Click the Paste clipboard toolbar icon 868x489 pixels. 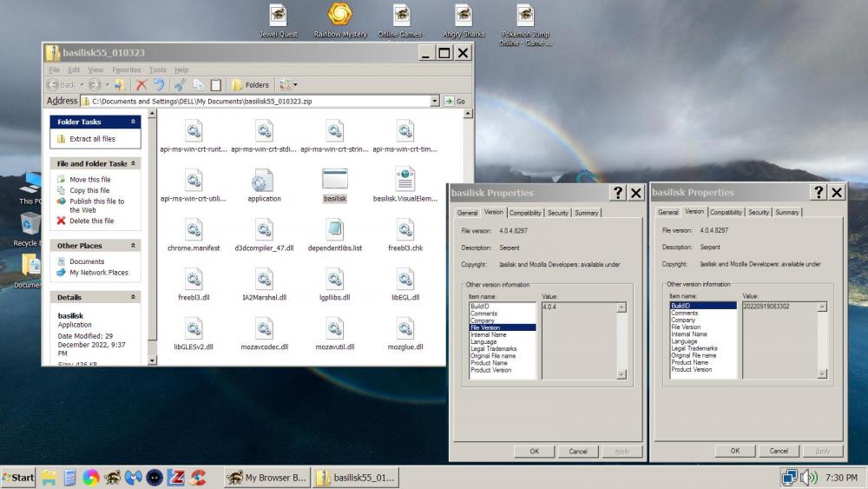coord(215,85)
